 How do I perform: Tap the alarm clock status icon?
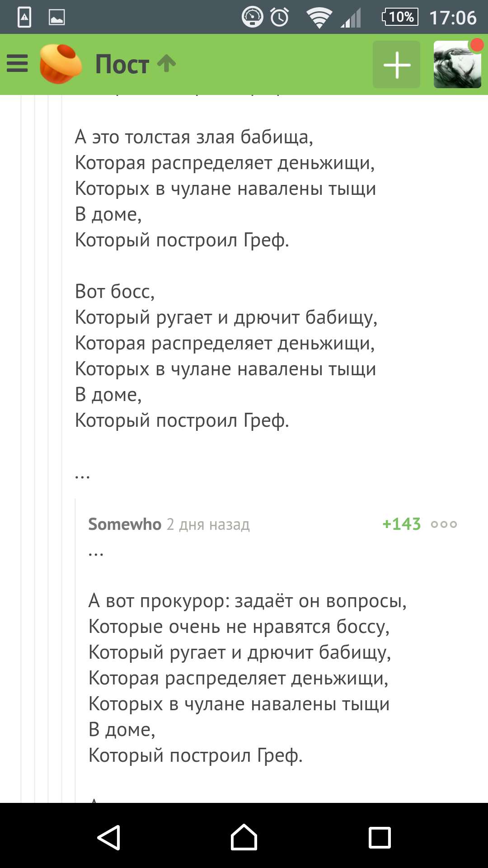tap(280, 18)
